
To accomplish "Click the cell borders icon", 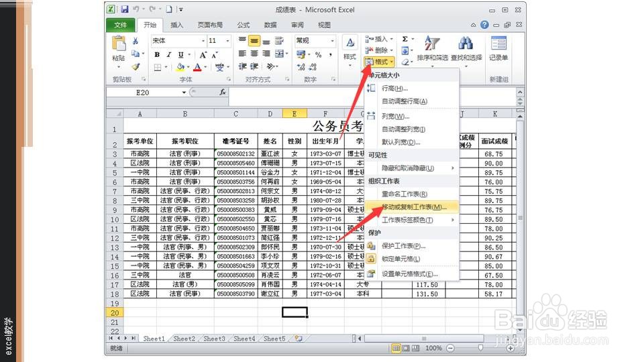I will [158, 67].
